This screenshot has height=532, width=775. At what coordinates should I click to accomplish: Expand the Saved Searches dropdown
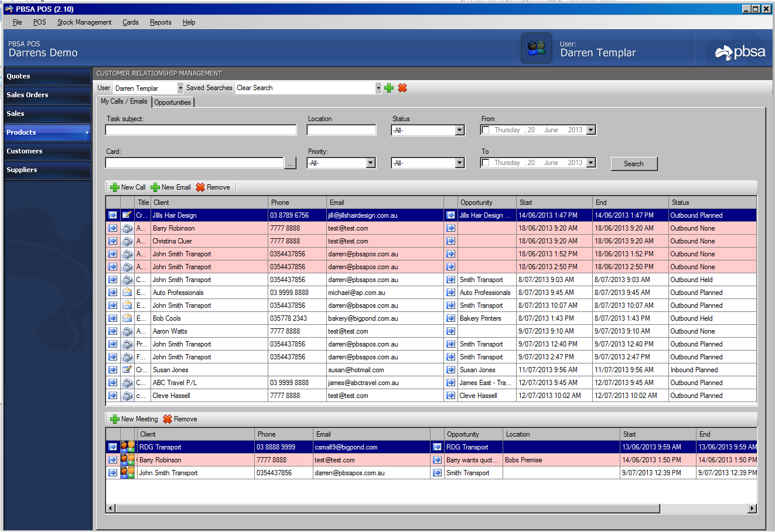coord(378,88)
